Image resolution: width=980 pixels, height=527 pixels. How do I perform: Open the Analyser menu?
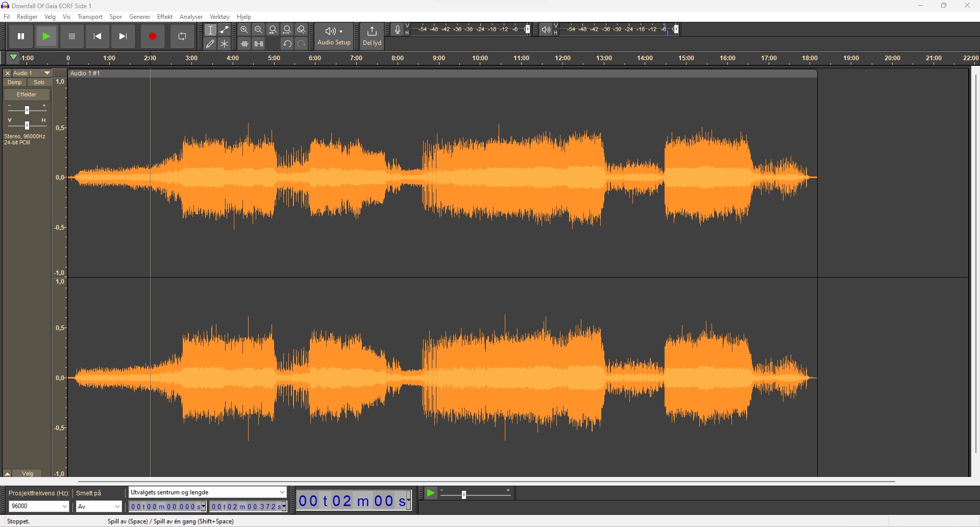coord(191,17)
